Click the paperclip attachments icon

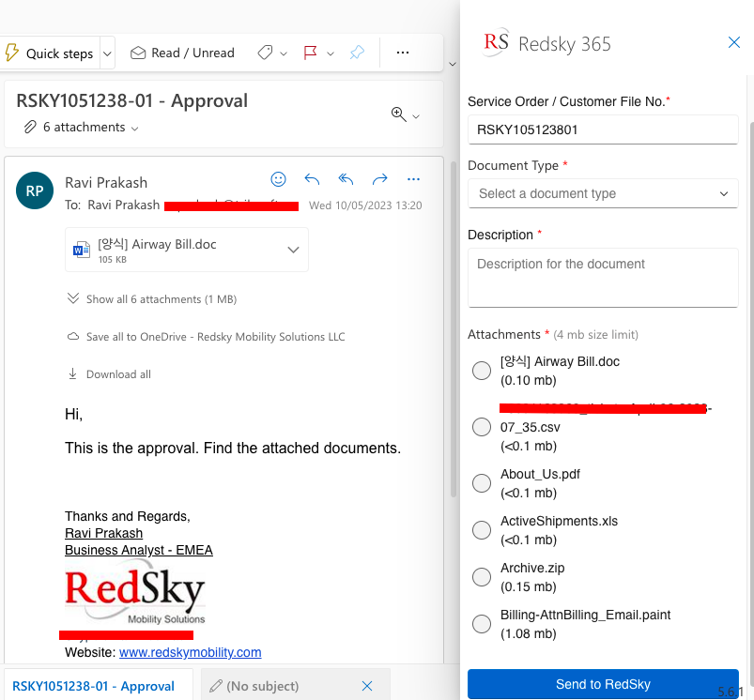tap(30, 127)
